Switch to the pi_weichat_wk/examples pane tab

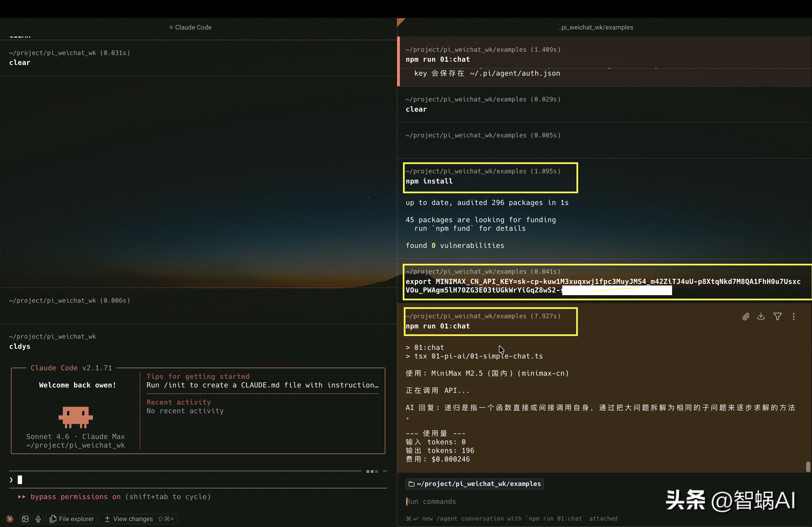(x=595, y=27)
